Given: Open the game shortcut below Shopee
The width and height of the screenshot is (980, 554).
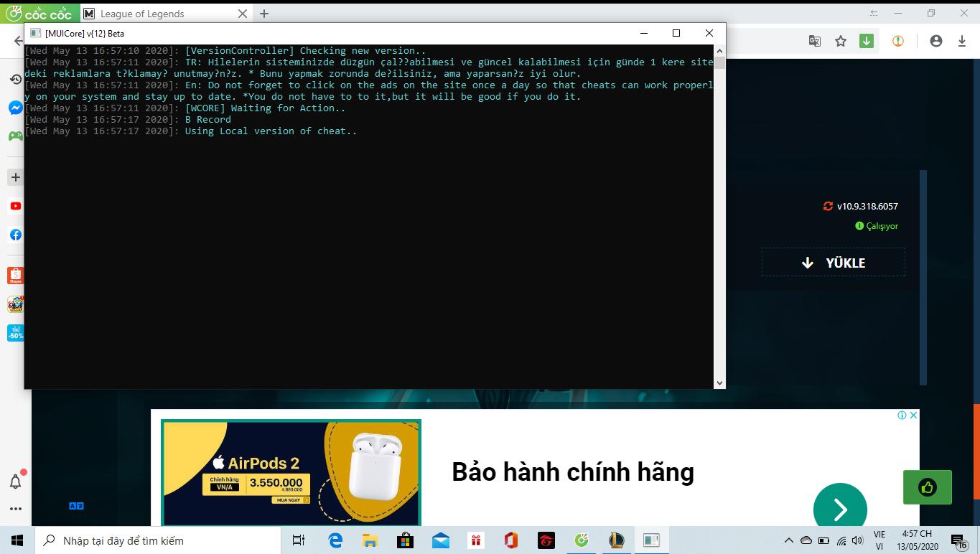Looking at the screenshot, I should tap(15, 304).
